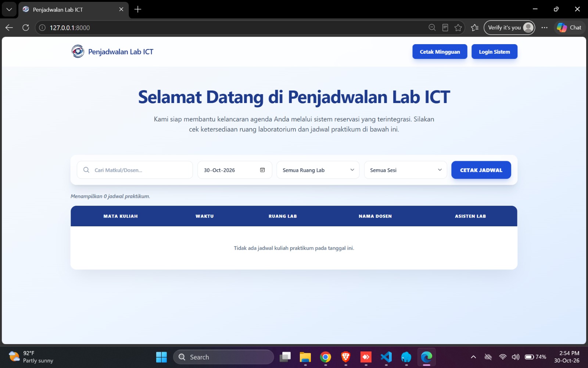Click the date field showing 30-Oct-2026

(235, 170)
